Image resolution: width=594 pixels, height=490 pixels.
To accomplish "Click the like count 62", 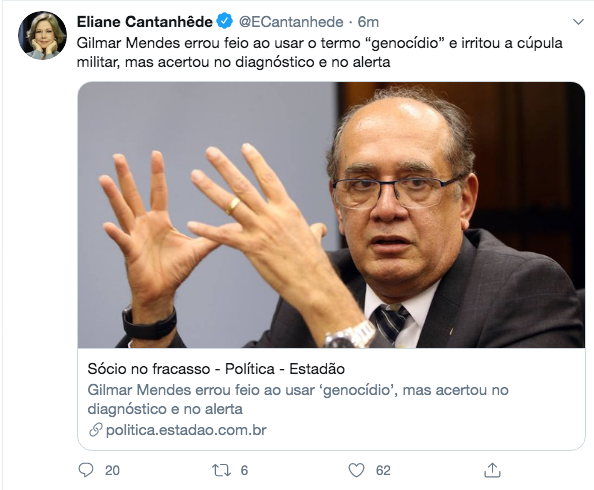I will tap(383, 471).
